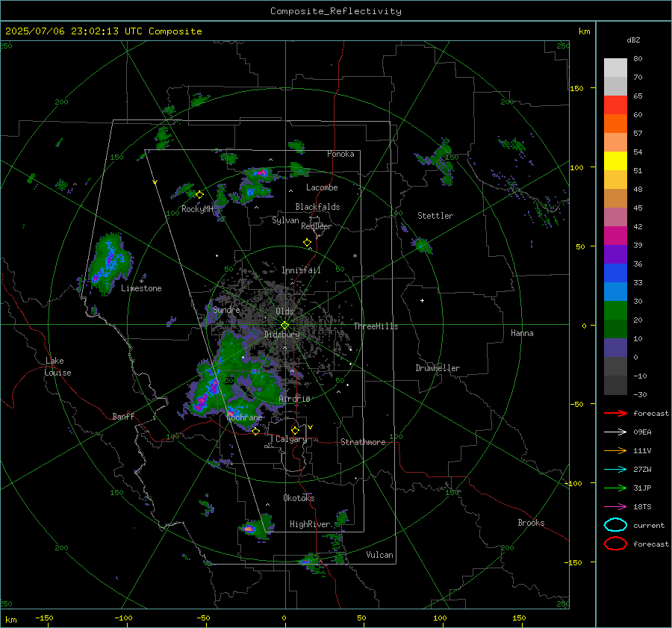672x628 pixels.
Task: Click the Composite_Reflectivity title
Action: pos(335,11)
